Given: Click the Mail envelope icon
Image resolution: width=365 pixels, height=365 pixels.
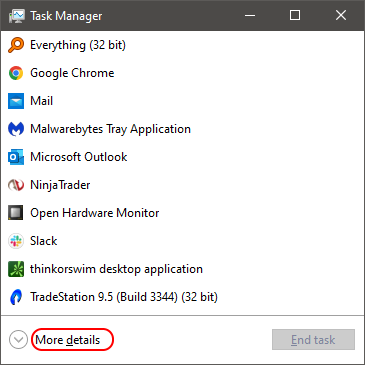Looking at the screenshot, I should (16, 101).
